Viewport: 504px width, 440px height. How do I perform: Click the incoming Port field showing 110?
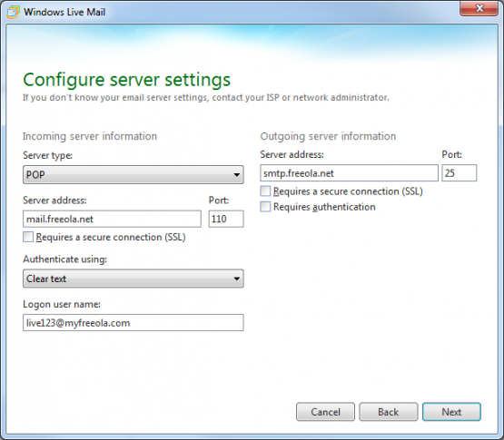[226, 219]
